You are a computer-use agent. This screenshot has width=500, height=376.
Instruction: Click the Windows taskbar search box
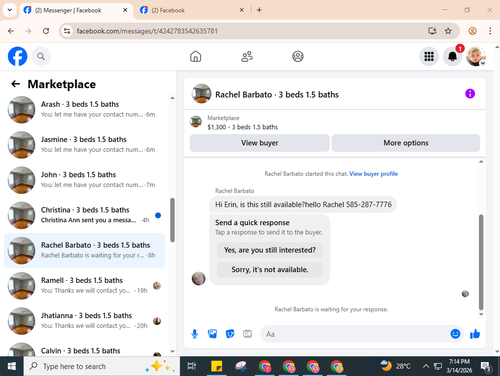pyautogui.click(x=102, y=366)
